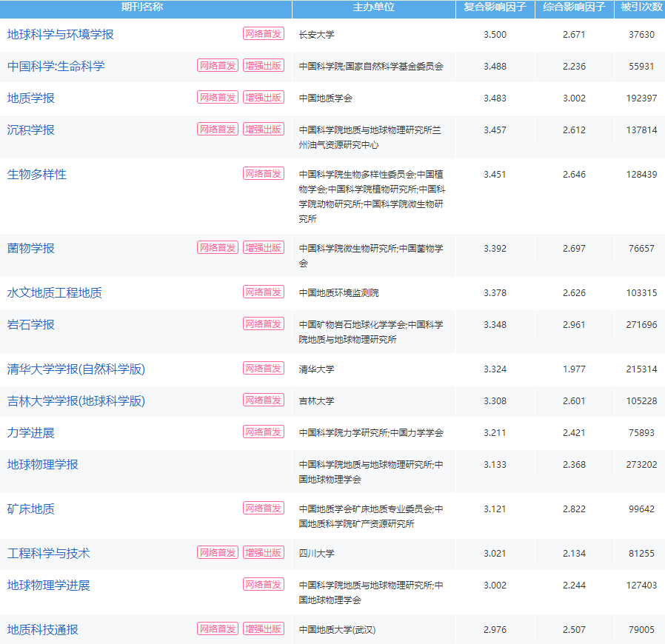Click 增强出版 badge for 工程科学与技术
The image size is (665, 644).
[x=264, y=552]
